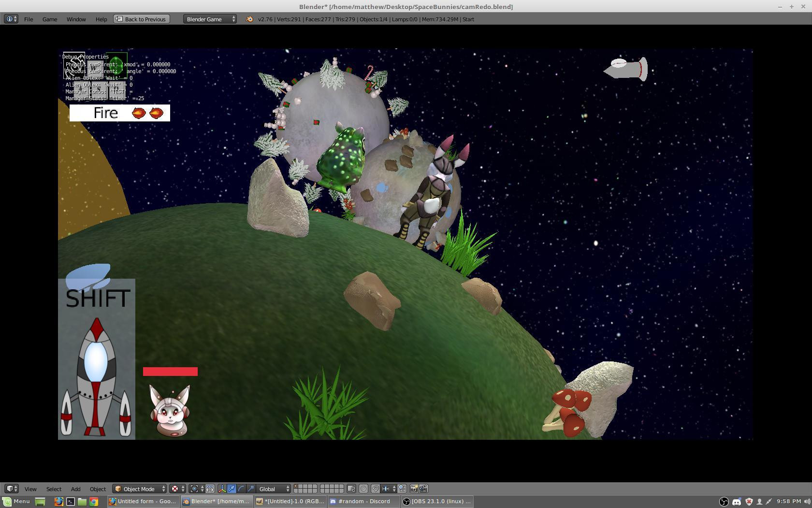Select the scale manipulator icon

tap(251, 489)
